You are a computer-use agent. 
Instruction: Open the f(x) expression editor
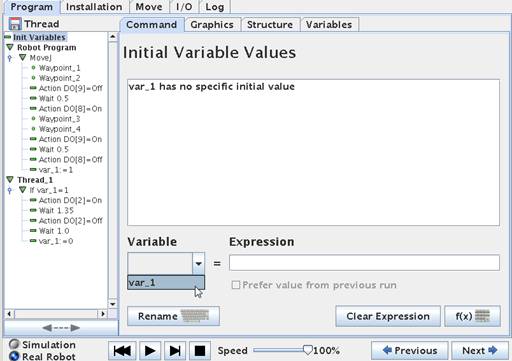click(x=472, y=316)
